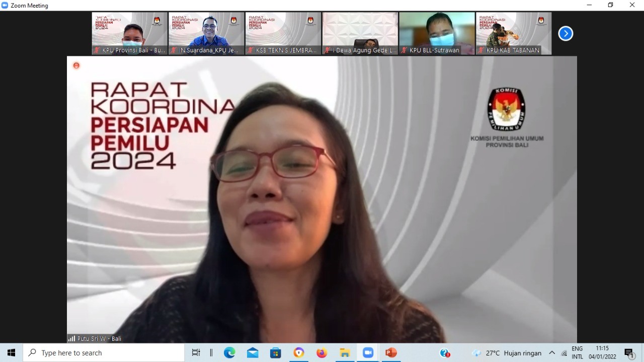Open Zoom from the taskbar
Screen dimensions: 644x362
click(368, 353)
